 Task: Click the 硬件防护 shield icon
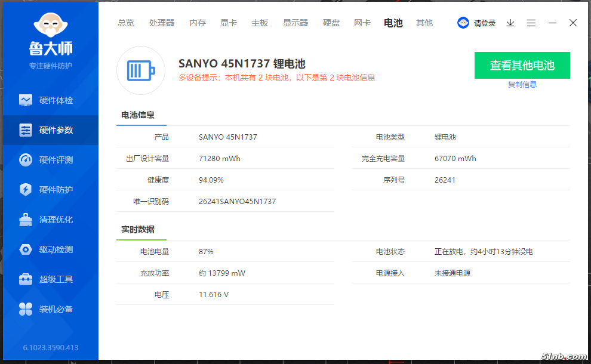[x=26, y=190]
